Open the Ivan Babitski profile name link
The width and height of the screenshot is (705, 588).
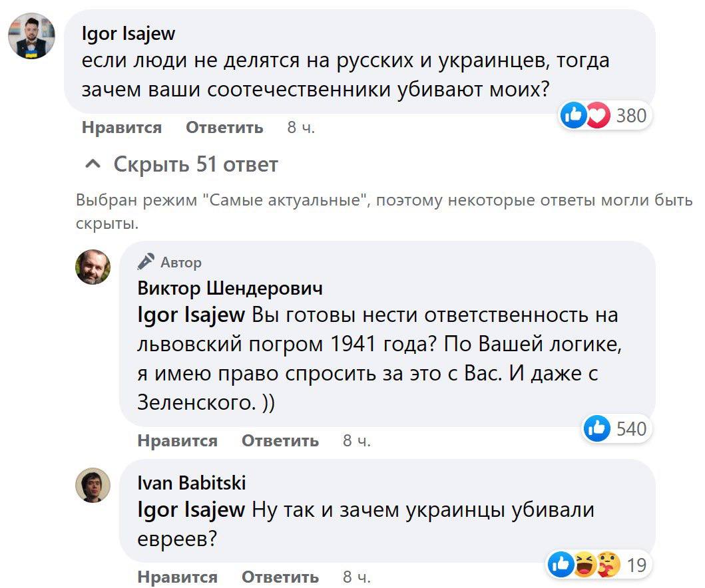(x=191, y=482)
